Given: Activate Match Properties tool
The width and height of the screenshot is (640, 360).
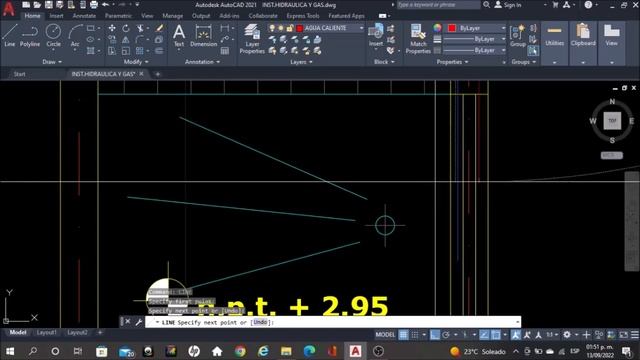Looking at the screenshot, I should [x=418, y=39].
